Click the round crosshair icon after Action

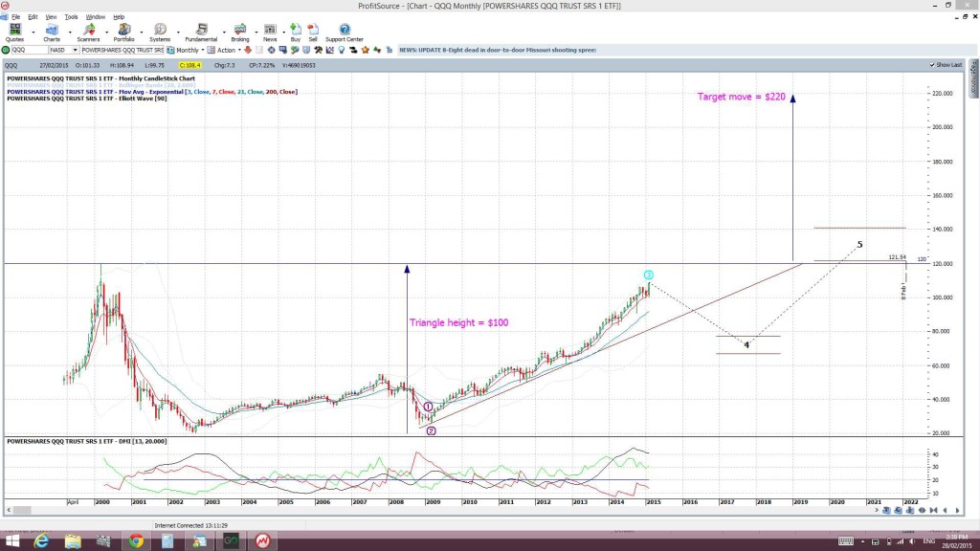(271, 50)
